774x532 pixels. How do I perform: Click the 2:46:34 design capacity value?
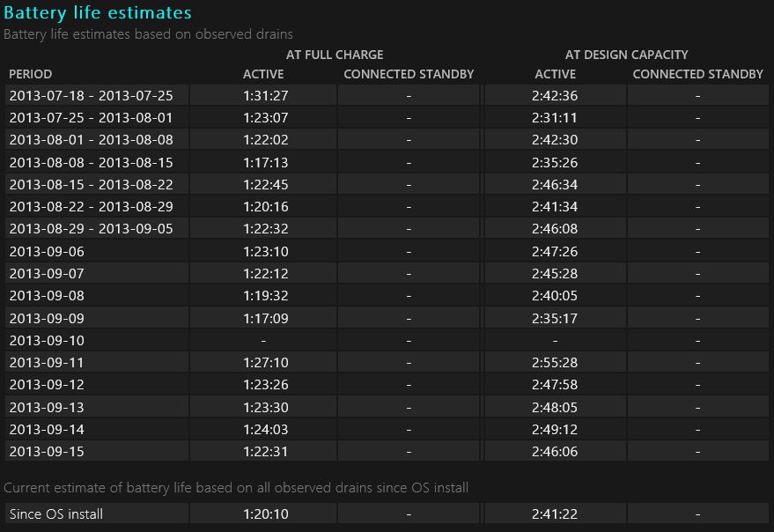coord(555,185)
